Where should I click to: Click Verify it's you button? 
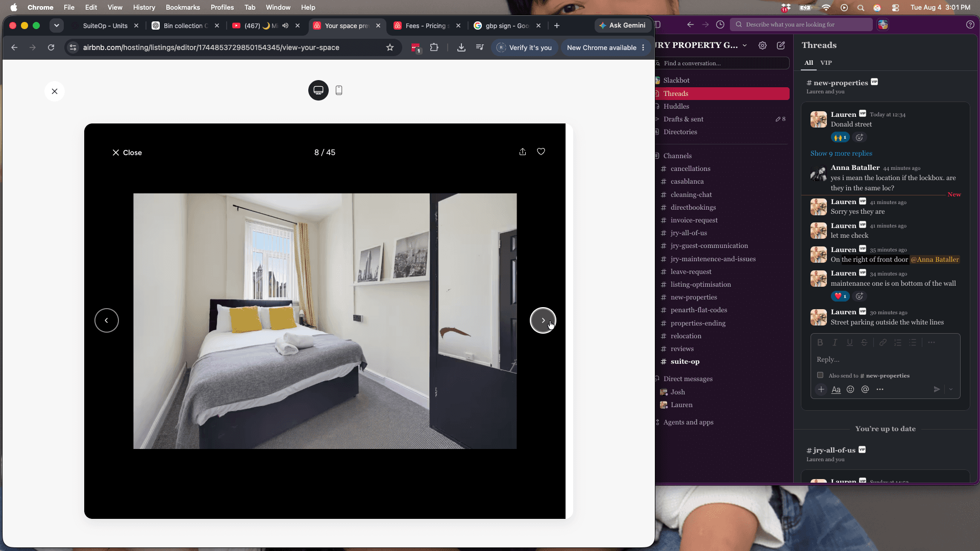(525, 47)
